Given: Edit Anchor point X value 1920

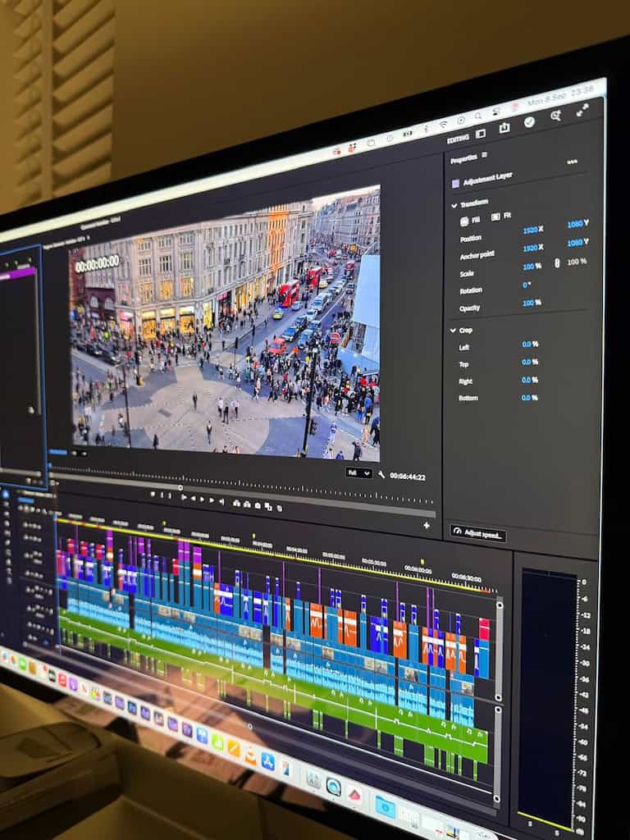Looking at the screenshot, I should (x=532, y=248).
